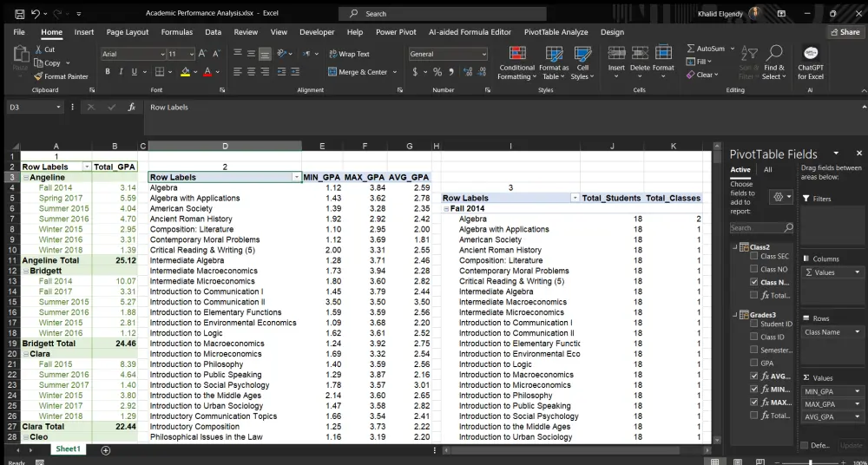Click the Increase Indent icon

coord(295,72)
